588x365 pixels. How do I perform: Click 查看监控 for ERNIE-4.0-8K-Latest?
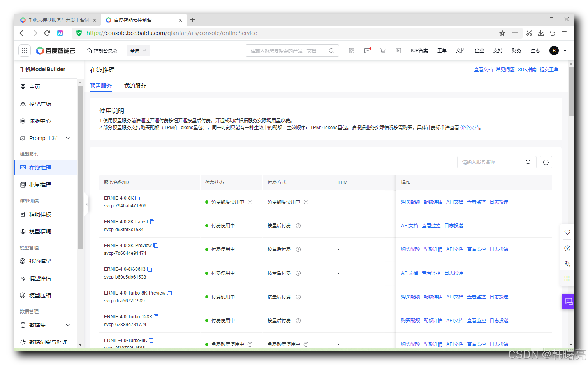pyautogui.click(x=431, y=226)
